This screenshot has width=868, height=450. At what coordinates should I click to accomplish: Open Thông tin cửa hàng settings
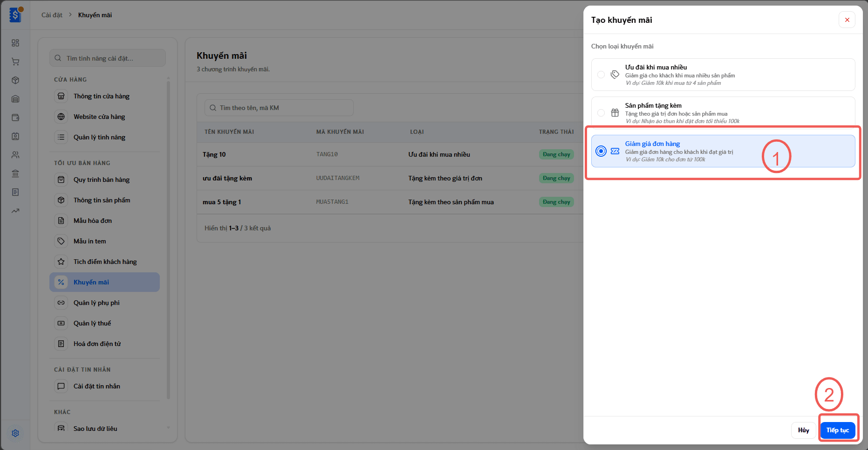104,96
